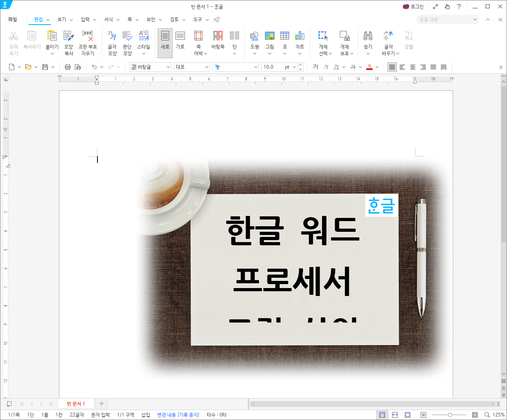Expand the 스타일 dropdown arrow
Viewport: 507px width, 420px height.
point(144,53)
